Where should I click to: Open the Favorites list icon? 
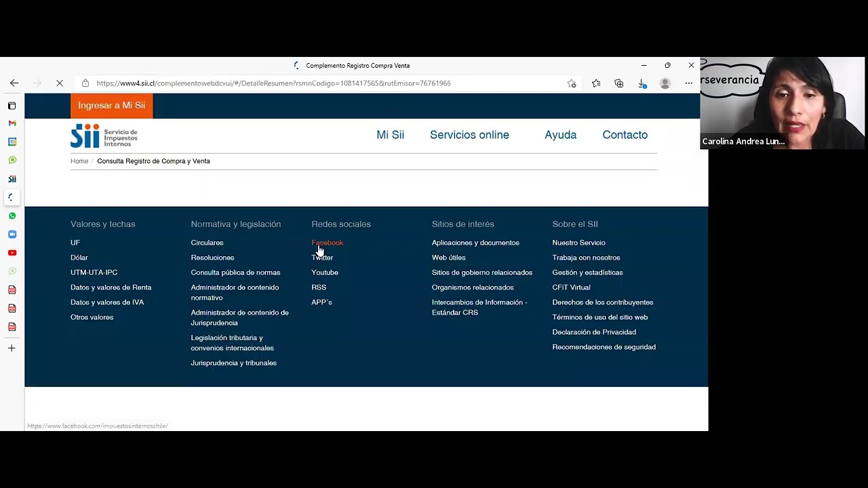pyautogui.click(x=596, y=83)
